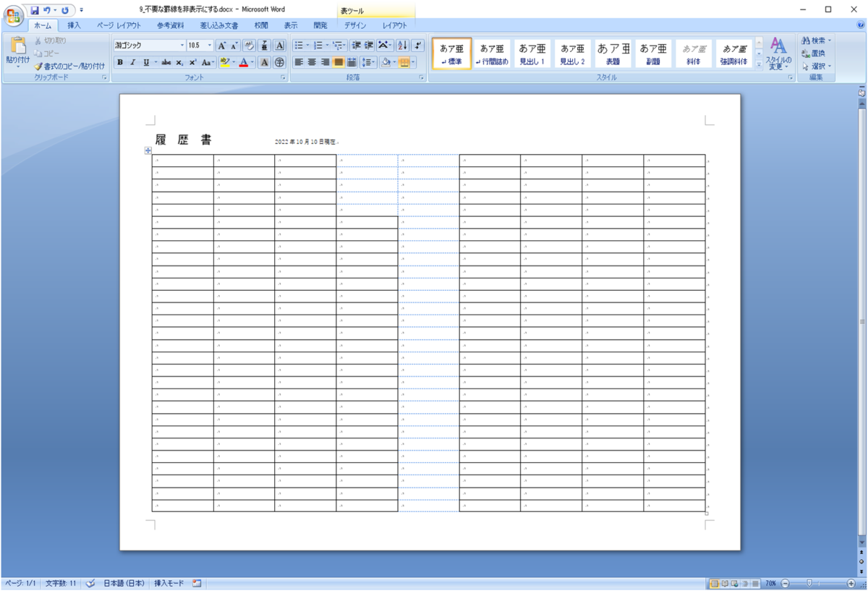Apply a character border
This screenshot has width=868, height=591.
279,45
